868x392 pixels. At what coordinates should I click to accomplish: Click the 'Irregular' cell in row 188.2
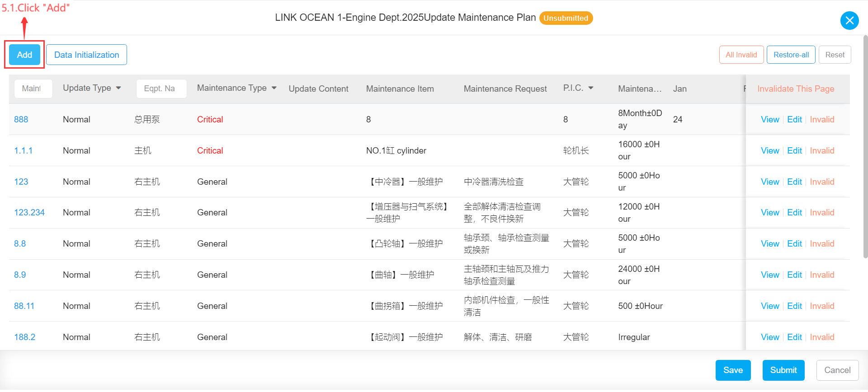[x=634, y=337]
